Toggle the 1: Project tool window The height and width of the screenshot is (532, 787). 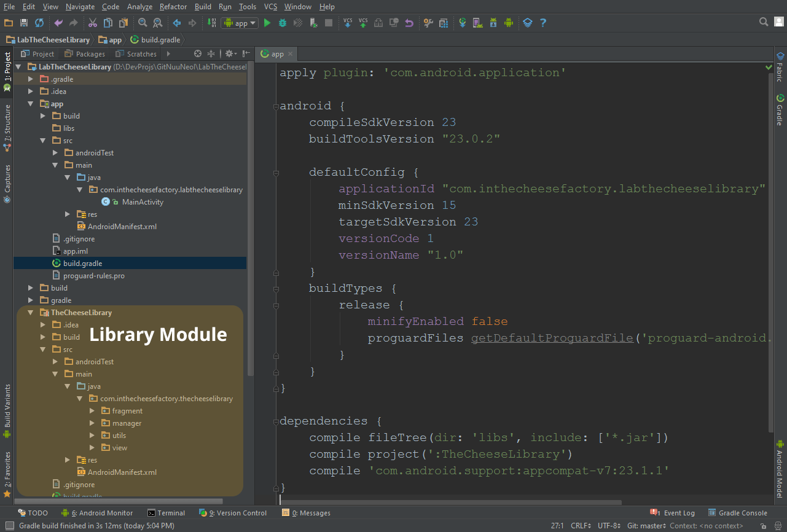7,71
